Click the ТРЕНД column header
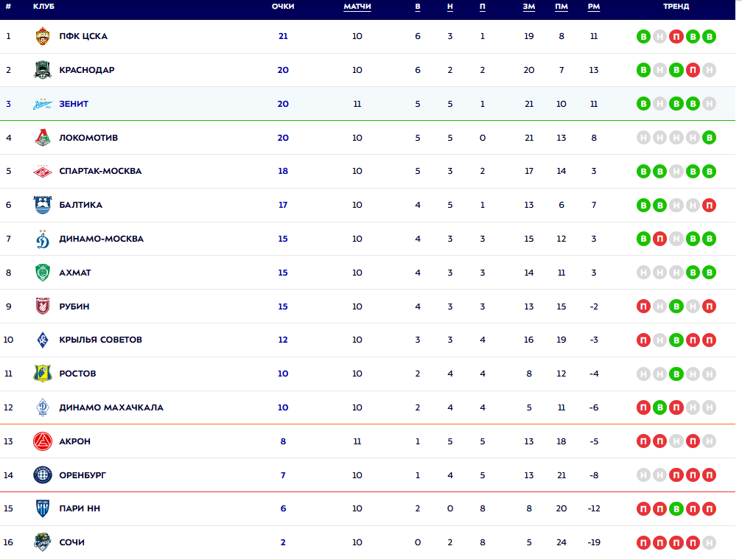The width and height of the screenshot is (742, 560). (676, 7)
